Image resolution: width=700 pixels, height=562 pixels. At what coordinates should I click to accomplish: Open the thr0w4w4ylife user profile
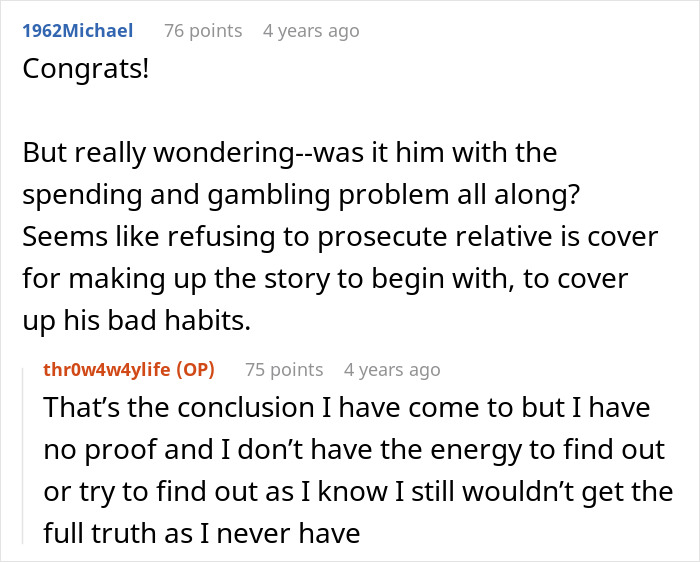coord(107,370)
